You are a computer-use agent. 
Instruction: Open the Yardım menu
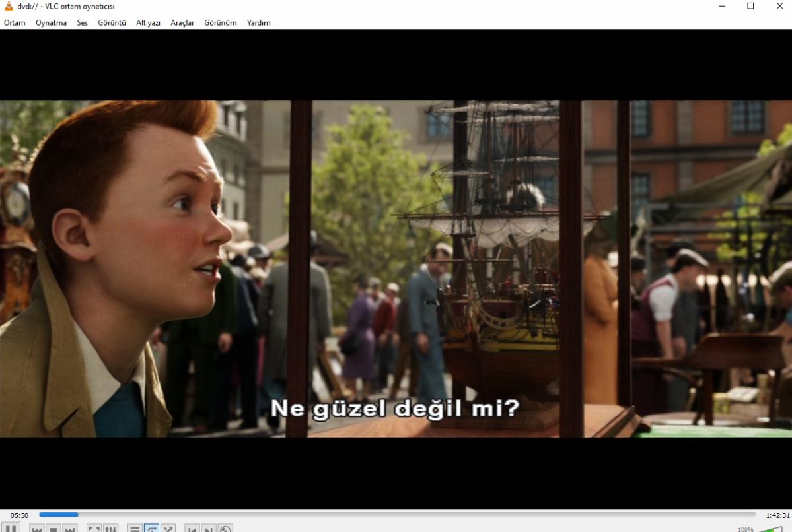coord(259,22)
